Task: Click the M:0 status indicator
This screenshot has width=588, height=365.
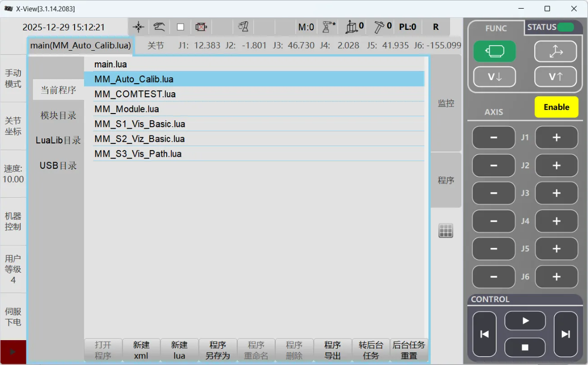Action: pyautogui.click(x=306, y=27)
